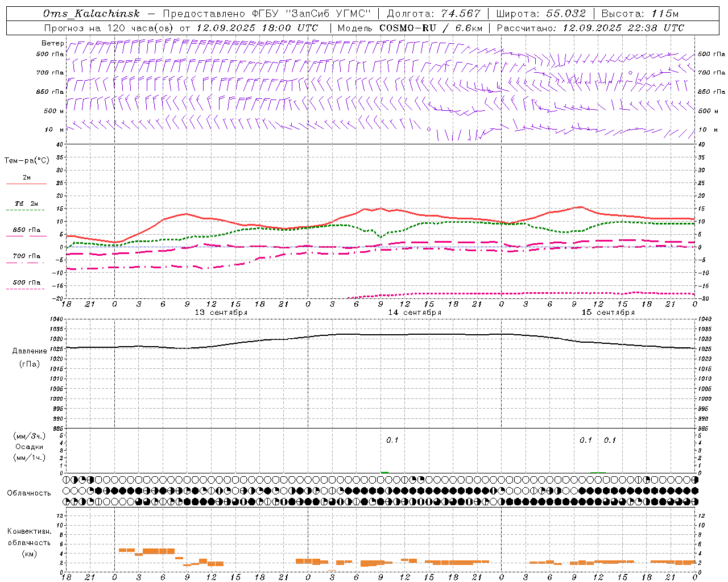This screenshot has height=582, width=728.
Task: Click the 'Ветер' wind panel label
Action: click(53, 43)
